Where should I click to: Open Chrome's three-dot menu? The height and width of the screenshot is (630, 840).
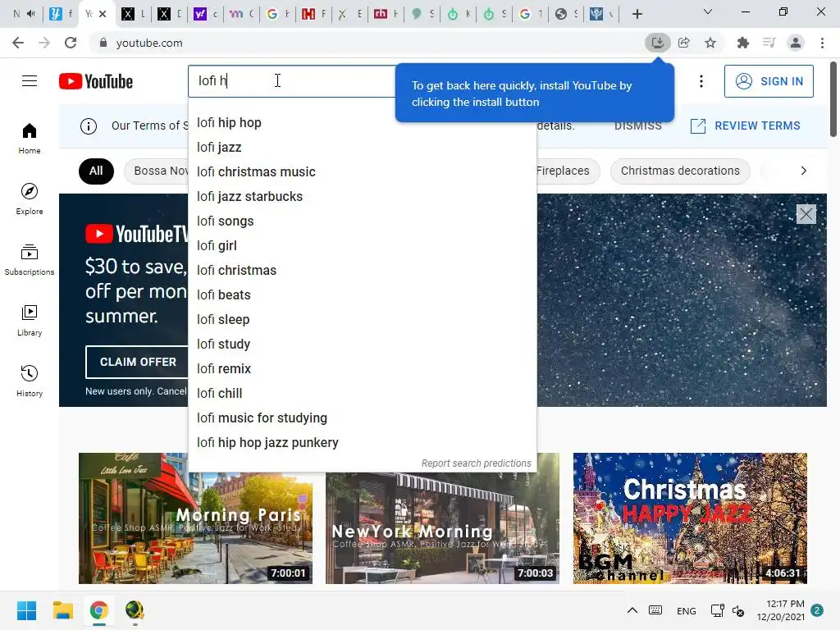coord(822,43)
